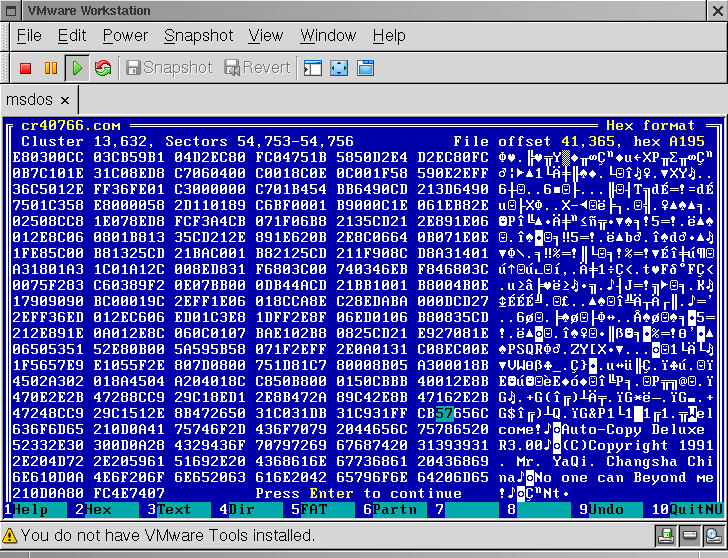728x558 pixels.
Task: Click hex value 636F6D65 in the grid
Action: coord(48,430)
